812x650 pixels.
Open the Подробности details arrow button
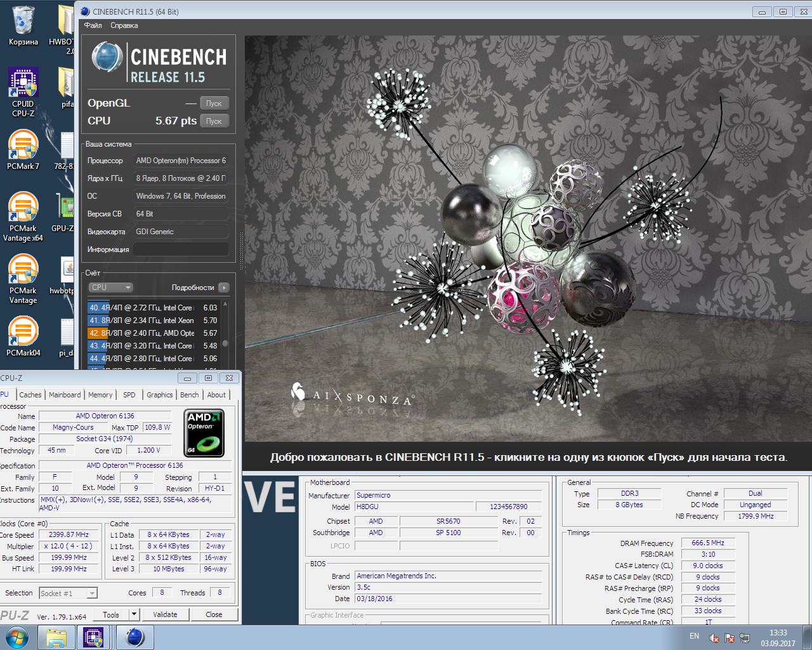[224, 288]
